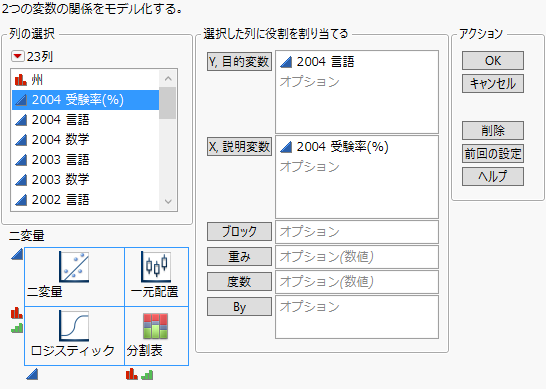Click column list scroll down arrow
This screenshot has height=389, width=546.
click(x=168, y=201)
